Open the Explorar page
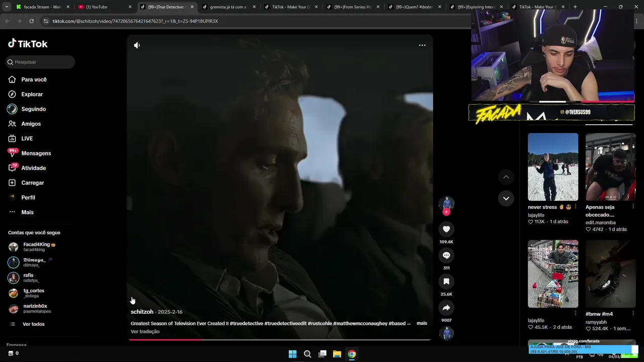644x362 pixels. 26,94
